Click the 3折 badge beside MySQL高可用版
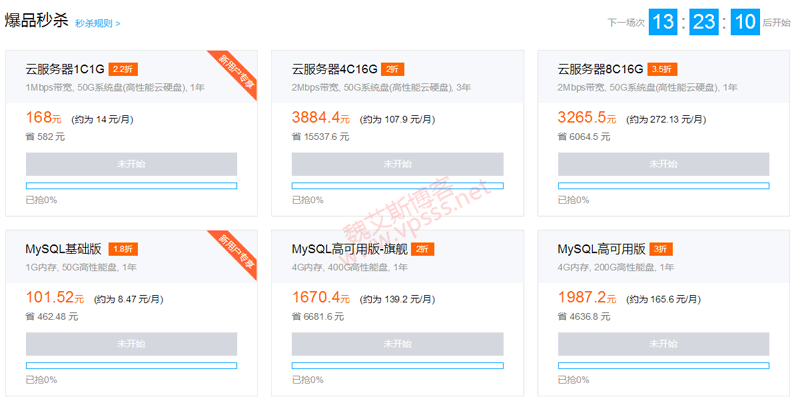This screenshot has height=405, width=800. (x=660, y=249)
